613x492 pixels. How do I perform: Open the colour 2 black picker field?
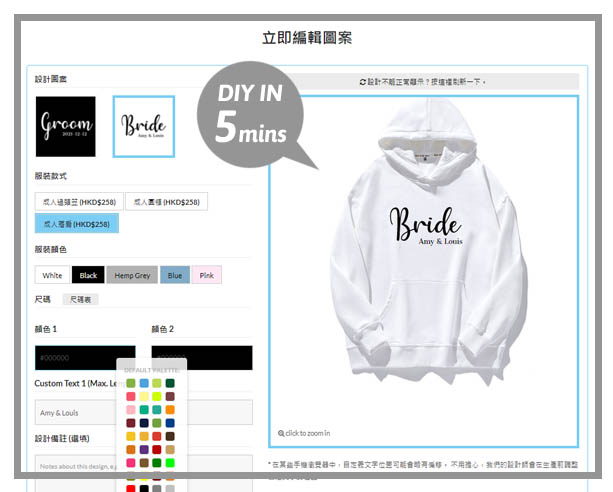(202, 357)
